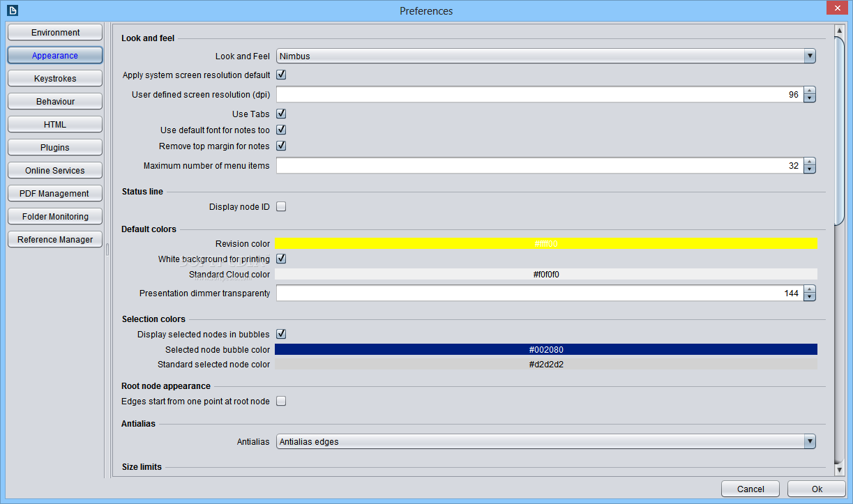Increase maximum number of menu items
The image size is (853, 504).
(x=810, y=162)
